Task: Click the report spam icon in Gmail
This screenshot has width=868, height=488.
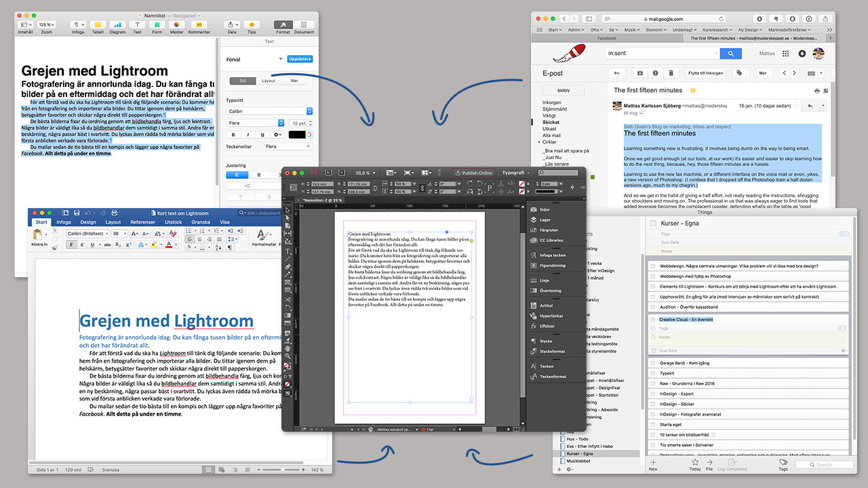Action: point(655,73)
